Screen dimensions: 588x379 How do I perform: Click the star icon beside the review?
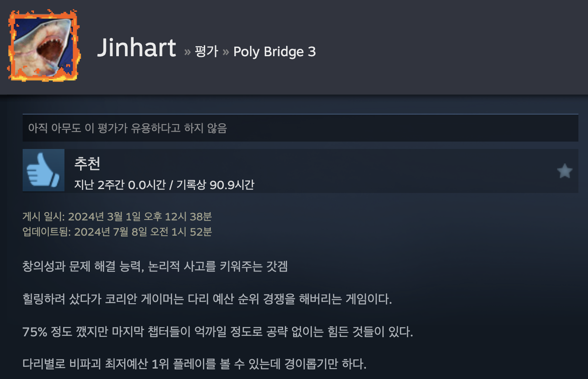click(x=564, y=171)
